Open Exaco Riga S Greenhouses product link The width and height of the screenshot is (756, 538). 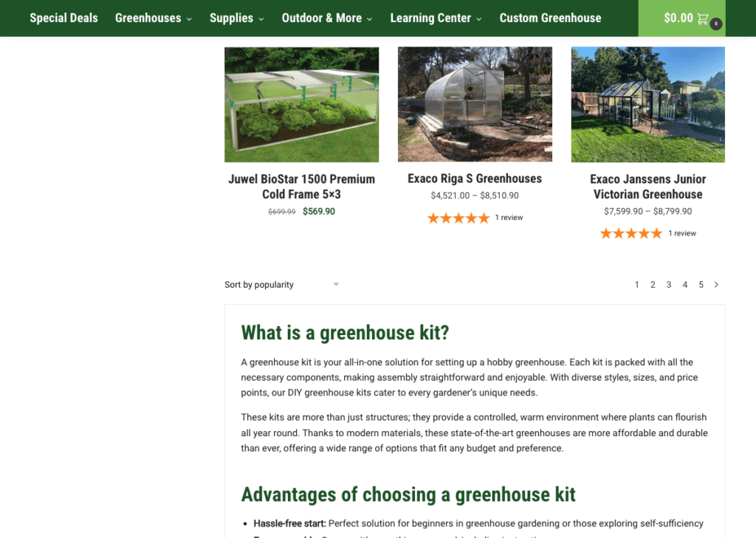pos(475,179)
